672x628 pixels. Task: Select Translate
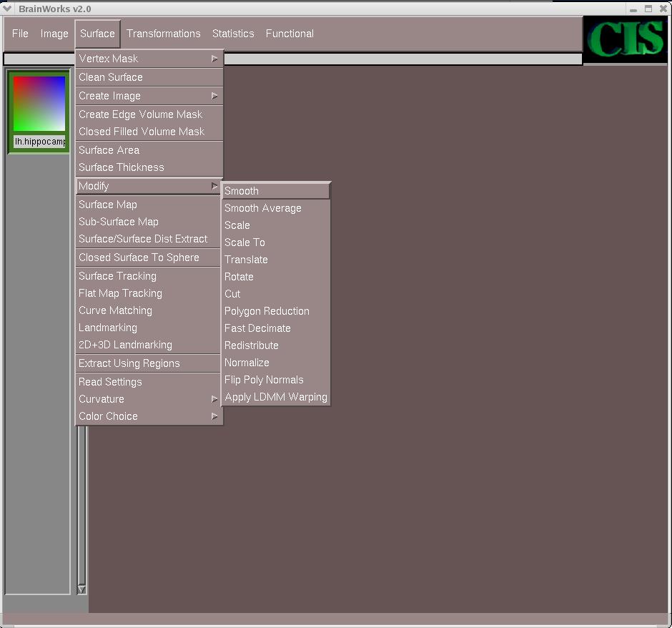[276, 260]
